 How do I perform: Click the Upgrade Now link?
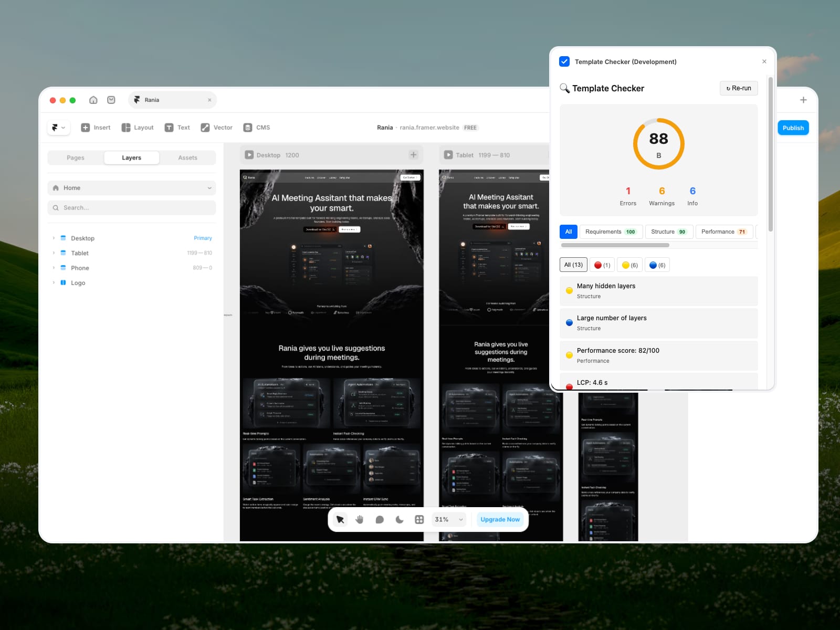tap(500, 520)
